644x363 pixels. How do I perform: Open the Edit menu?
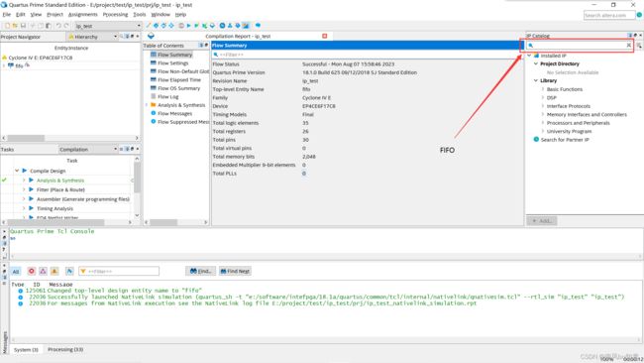tap(21, 15)
